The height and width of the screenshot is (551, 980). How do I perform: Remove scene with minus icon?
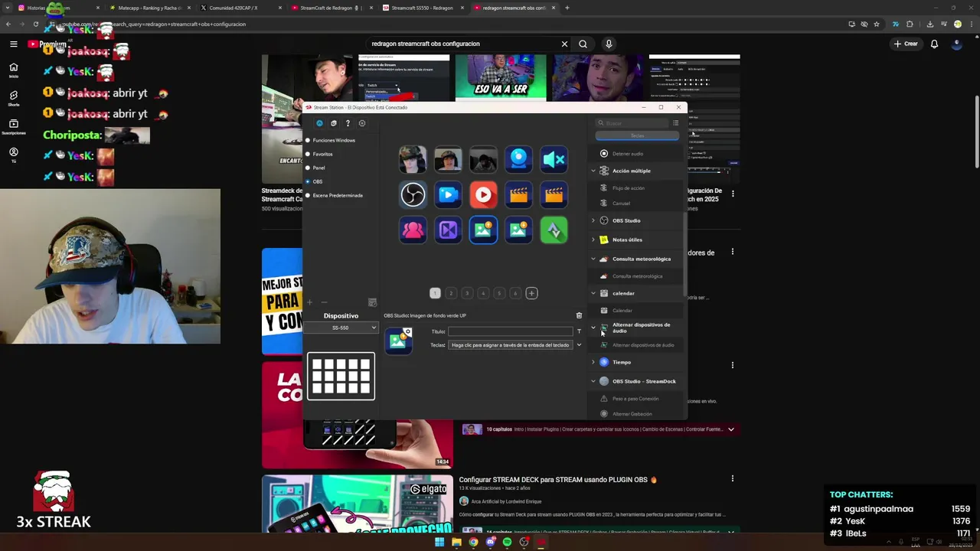(x=324, y=302)
